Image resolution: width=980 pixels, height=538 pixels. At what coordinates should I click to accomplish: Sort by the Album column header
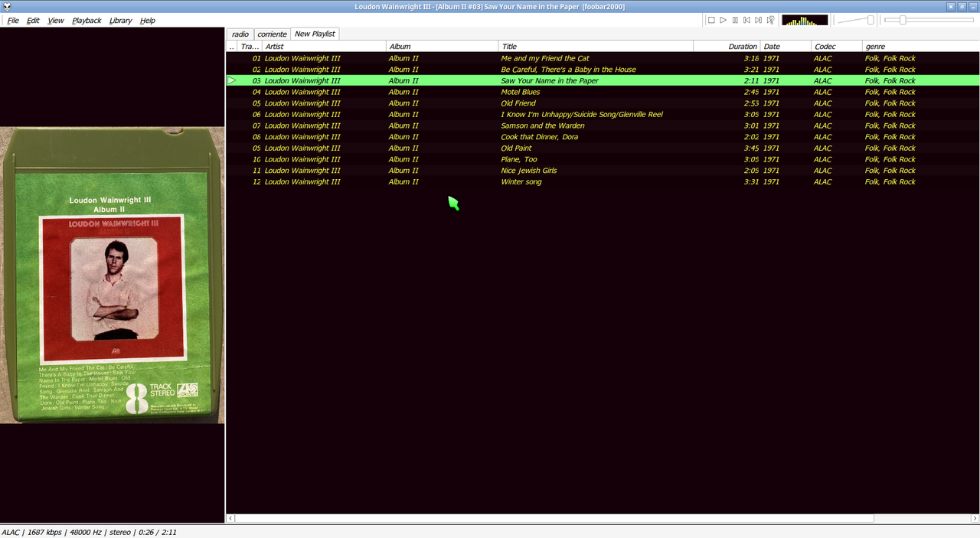[442, 47]
